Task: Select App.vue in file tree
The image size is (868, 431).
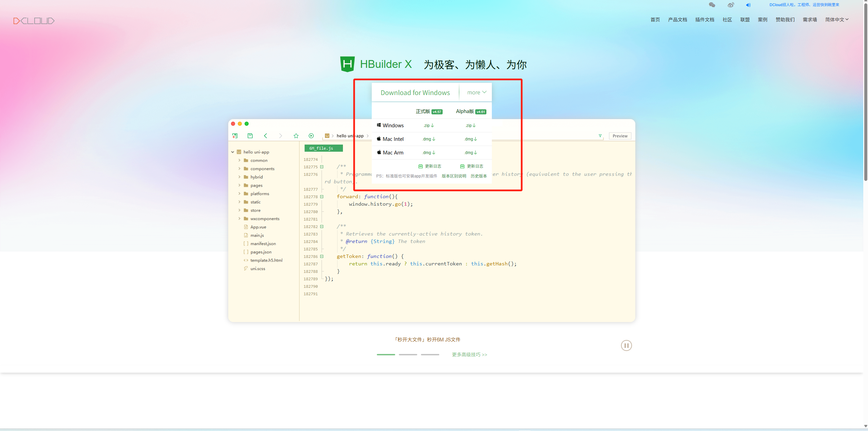Action: click(255, 227)
